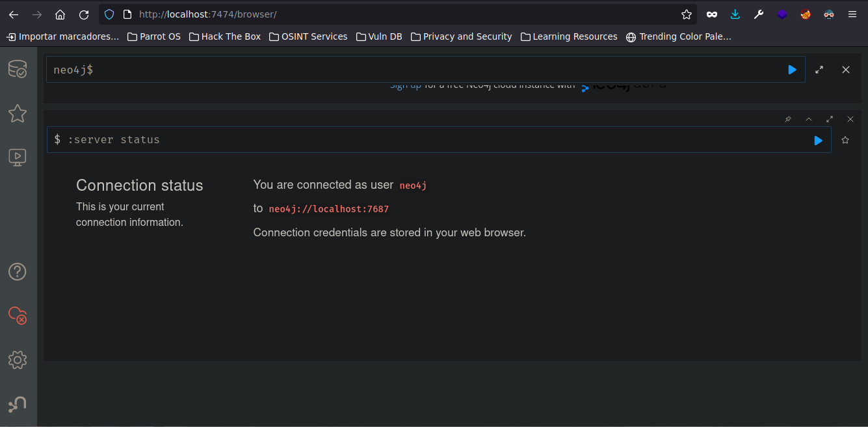Open the Hack The Box bookmarks folder
Screen dimensions: 868x427
click(x=225, y=36)
